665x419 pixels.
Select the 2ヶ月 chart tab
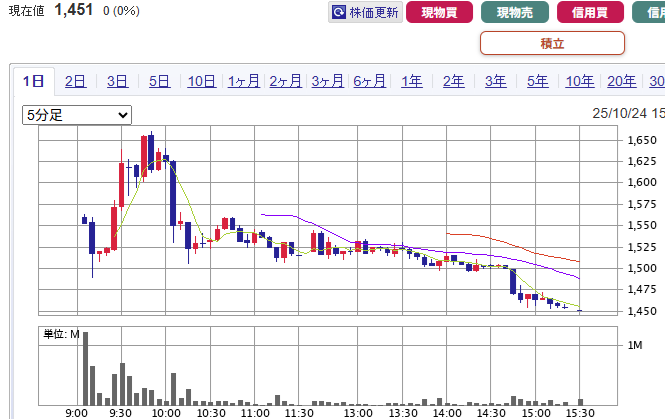285,82
